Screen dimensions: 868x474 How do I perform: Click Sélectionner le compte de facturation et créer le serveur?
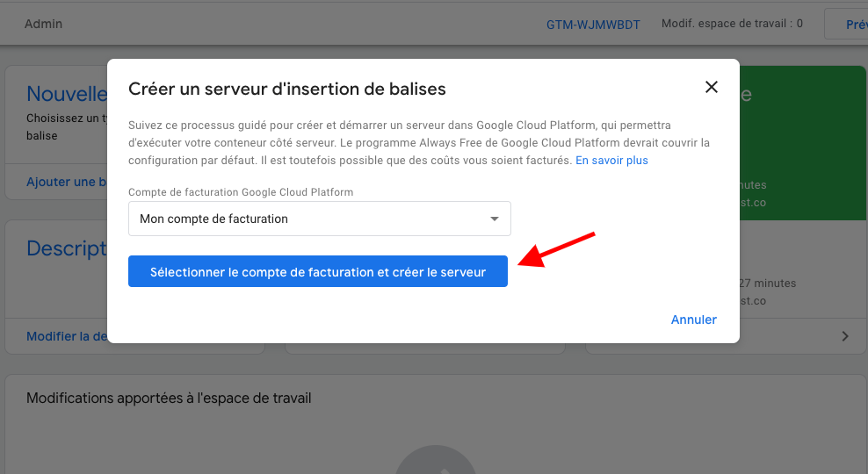point(318,271)
